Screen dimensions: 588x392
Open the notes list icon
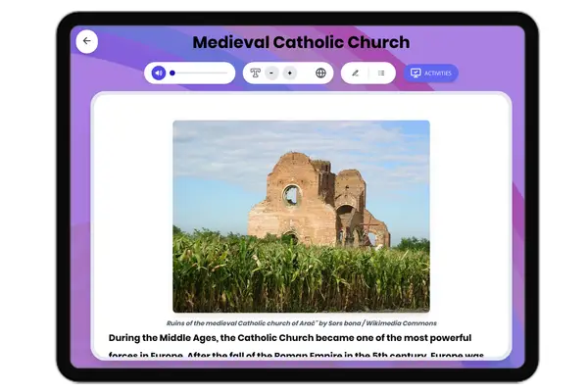pyautogui.click(x=381, y=73)
